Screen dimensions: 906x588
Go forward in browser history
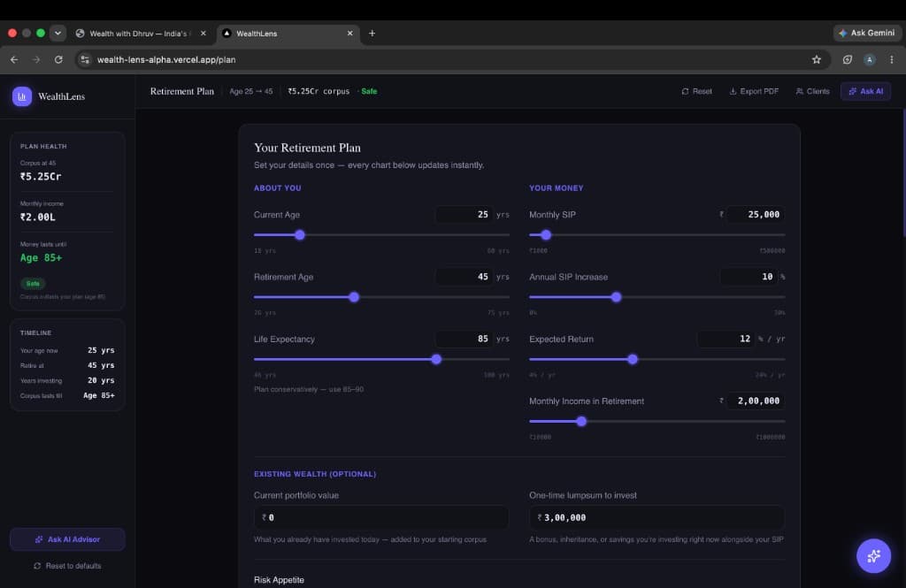(x=35, y=59)
